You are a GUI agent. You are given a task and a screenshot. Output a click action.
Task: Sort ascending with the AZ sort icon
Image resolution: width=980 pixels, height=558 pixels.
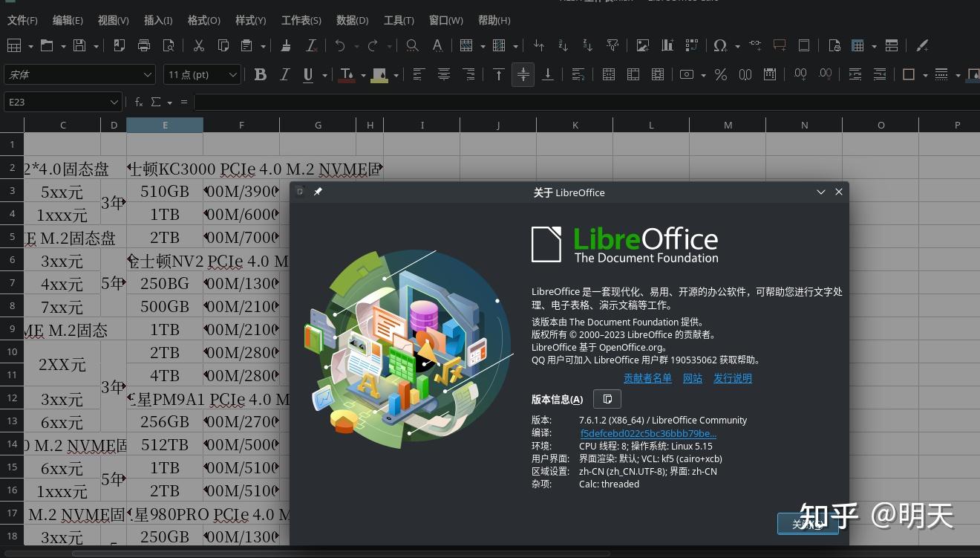tap(563, 45)
